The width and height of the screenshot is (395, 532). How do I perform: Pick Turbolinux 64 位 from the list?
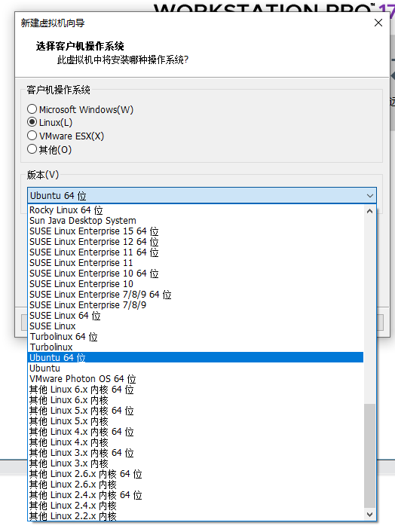pos(196,336)
